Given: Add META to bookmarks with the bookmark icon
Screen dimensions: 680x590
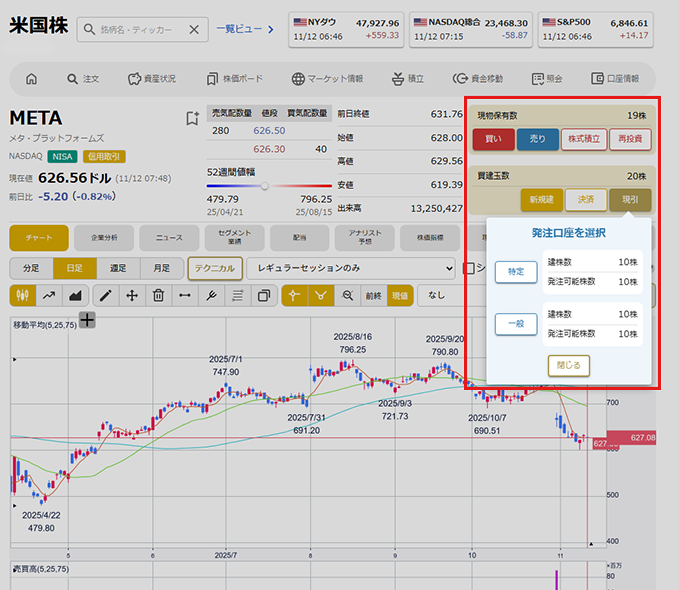Looking at the screenshot, I should tap(192, 118).
